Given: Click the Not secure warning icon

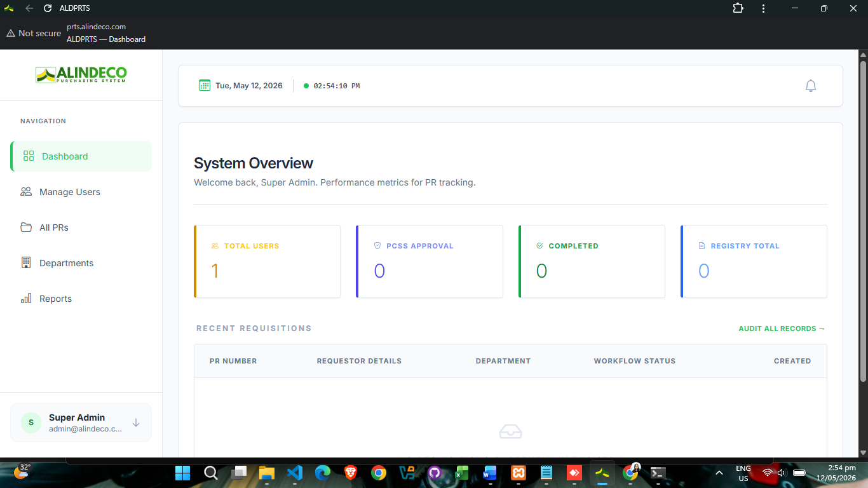Looking at the screenshot, I should (11, 33).
